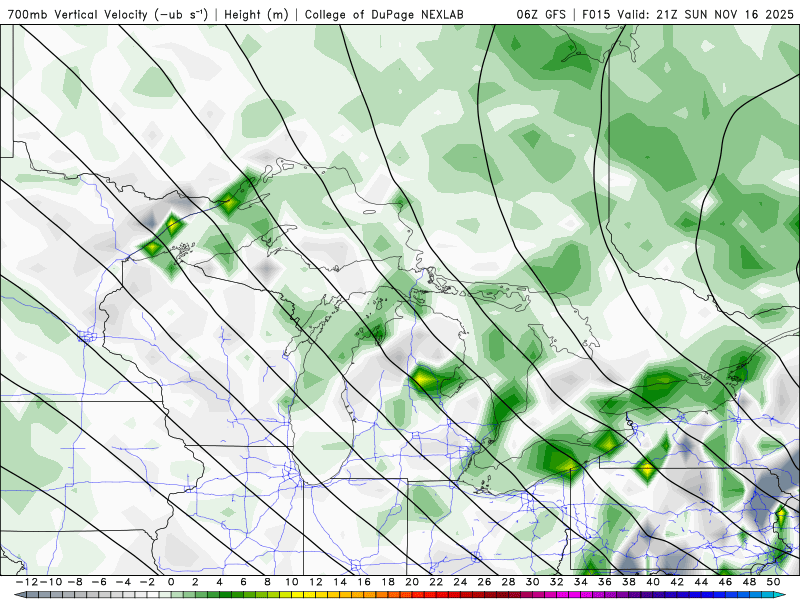The height and width of the screenshot is (600, 800).
Task: Click the 40 color scale label
Action: 653,582
